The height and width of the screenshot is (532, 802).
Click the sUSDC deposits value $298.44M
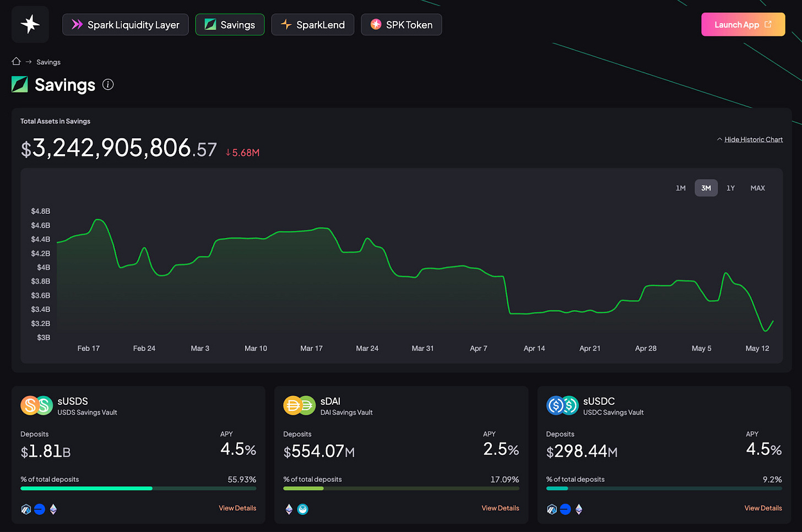click(x=582, y=452)
